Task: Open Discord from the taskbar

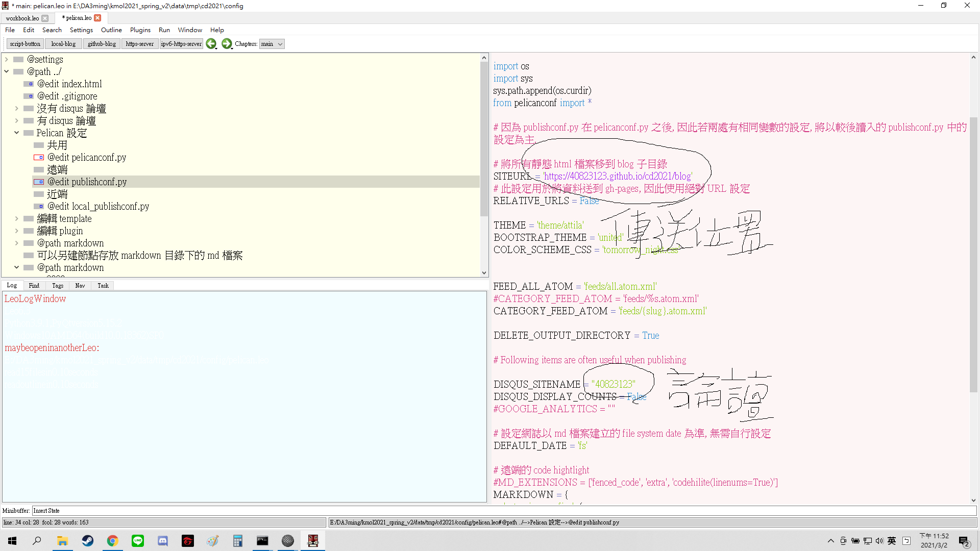Action: [163, 541]
